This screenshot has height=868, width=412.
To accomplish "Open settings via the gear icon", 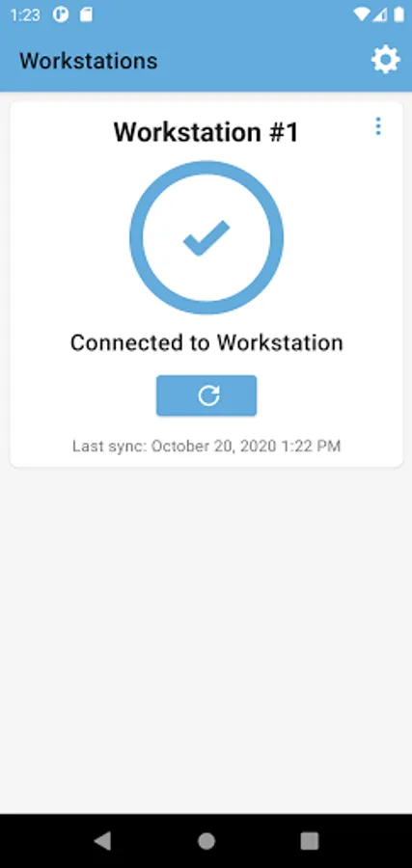I will point(385,60).
